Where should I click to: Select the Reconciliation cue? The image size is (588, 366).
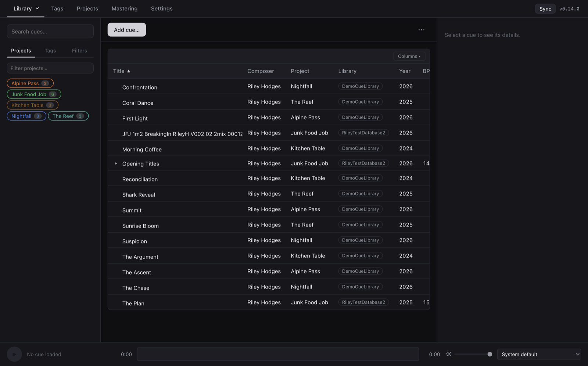pos(140,179)
